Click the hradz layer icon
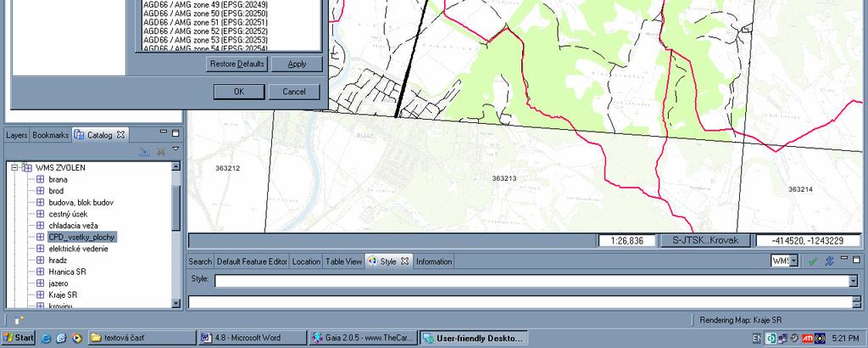Screen dimensions: 868x348 click(x=40, y=260)
